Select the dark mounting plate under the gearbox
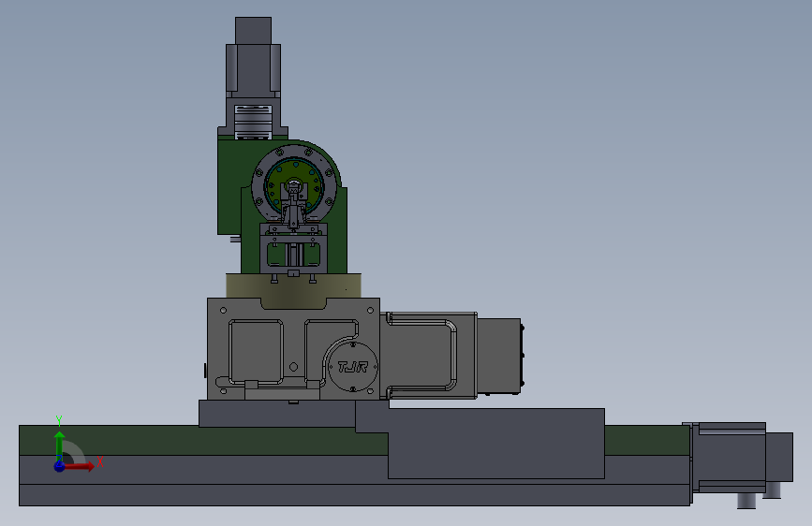Screen dimensions: 812x526 (x=277, y=413)
